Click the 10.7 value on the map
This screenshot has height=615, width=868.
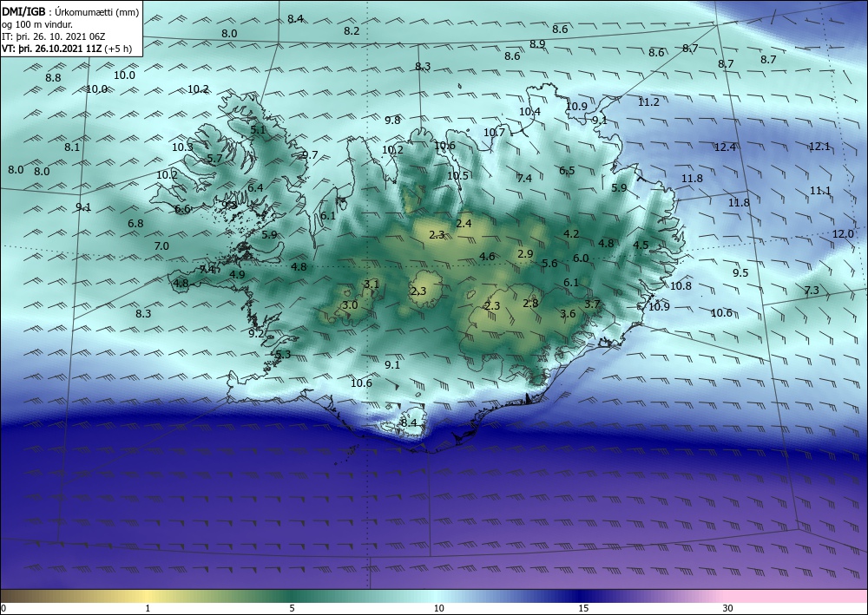click(x=495, y=133)
